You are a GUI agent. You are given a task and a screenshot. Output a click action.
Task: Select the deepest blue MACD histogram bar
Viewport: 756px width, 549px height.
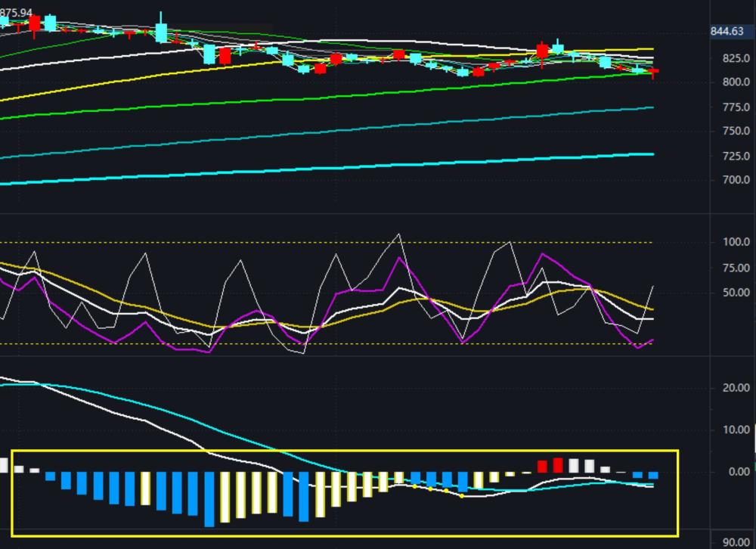pos(209,499)
